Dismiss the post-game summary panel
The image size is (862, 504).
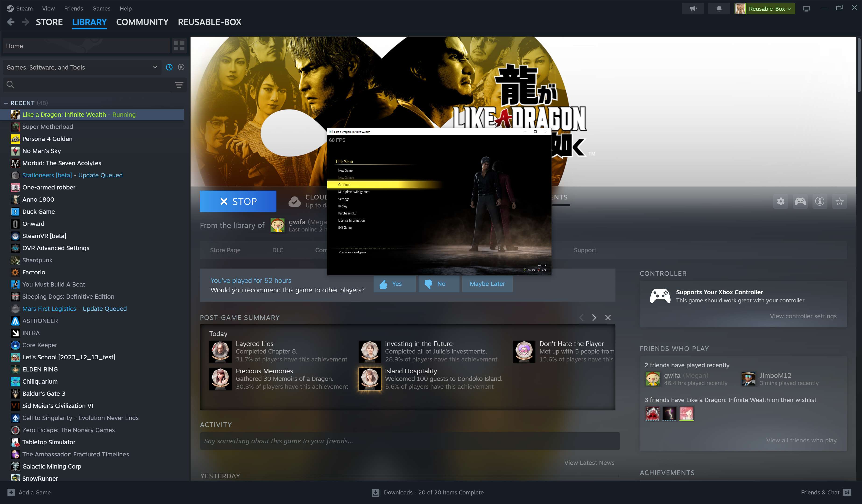point(608,318)
